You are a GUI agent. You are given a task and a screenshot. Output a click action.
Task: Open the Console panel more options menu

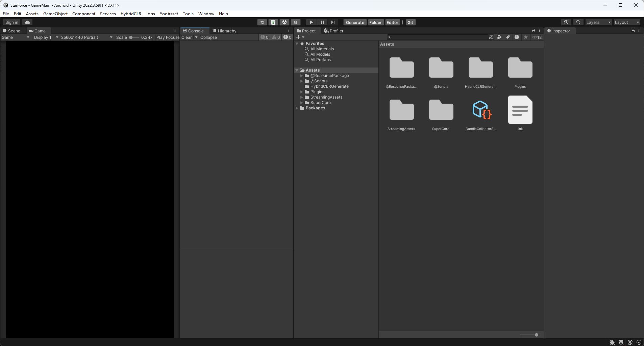pos(289,30)
